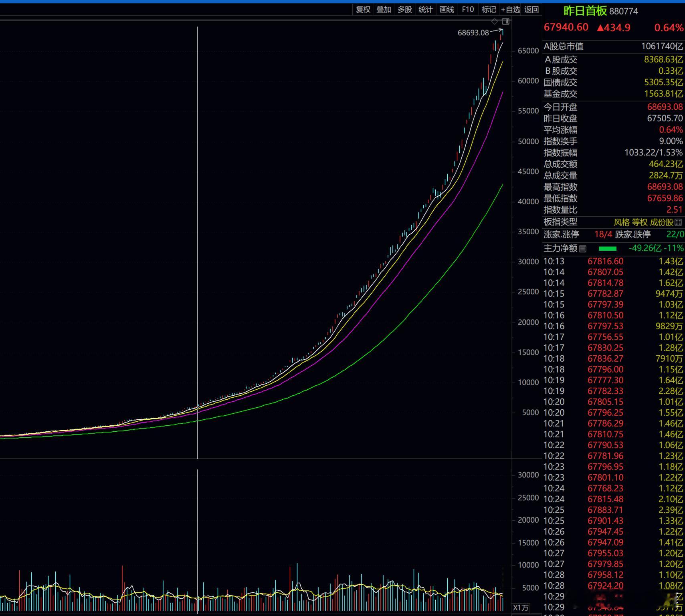Open the F10 company info page
Viewport: 685px width, 616px height.
[x=468, y=10]
